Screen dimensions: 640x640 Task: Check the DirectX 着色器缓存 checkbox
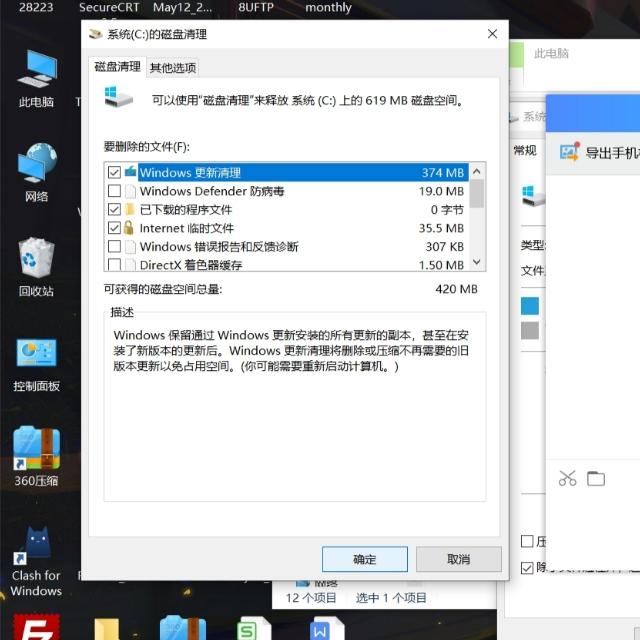(x=114, y=264)
